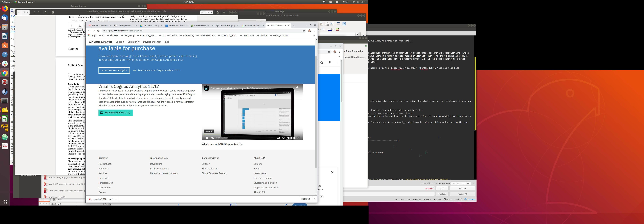Switch to the My Drive - Google tab

[151, 26]
